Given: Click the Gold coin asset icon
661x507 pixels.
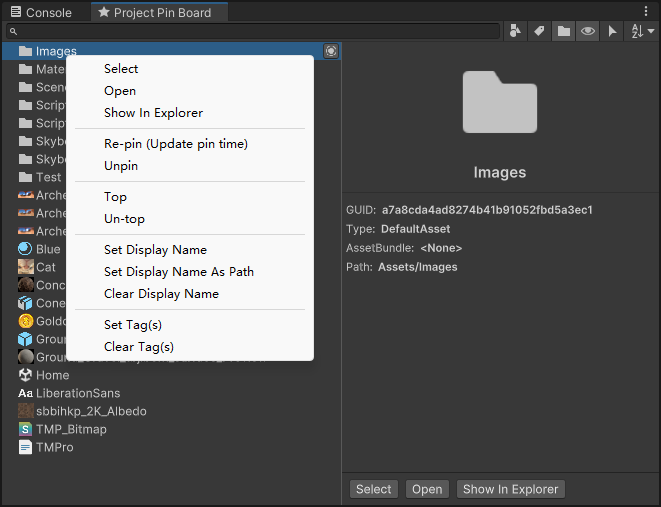Looking at the screenshot, I should [x=25, y=321].
